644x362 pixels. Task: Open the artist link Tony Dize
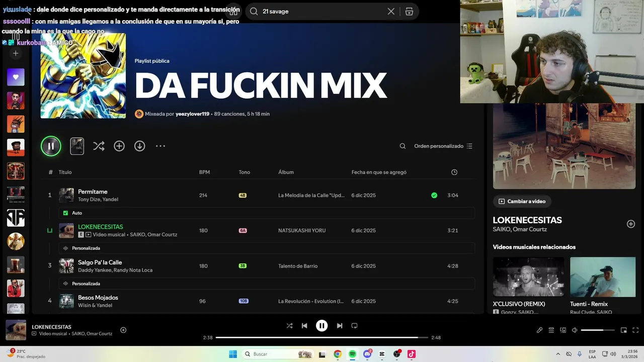[89, 200]
